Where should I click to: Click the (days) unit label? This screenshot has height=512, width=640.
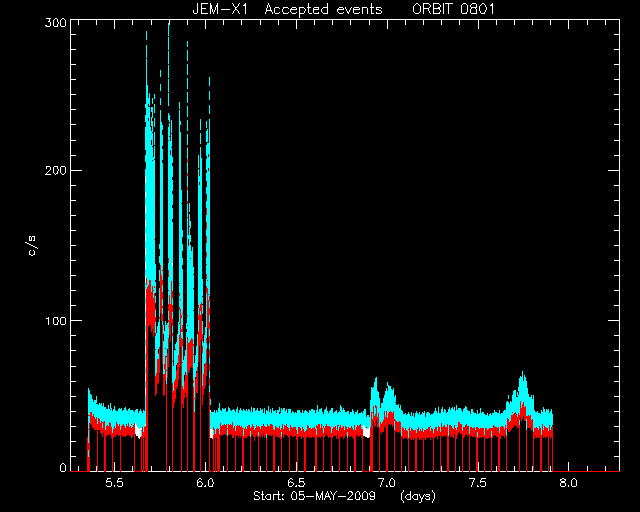(418, 496)
